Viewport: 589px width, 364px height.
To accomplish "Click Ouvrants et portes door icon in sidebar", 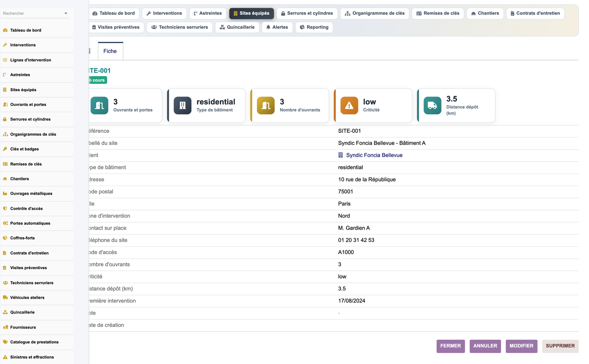I will 5,104.
